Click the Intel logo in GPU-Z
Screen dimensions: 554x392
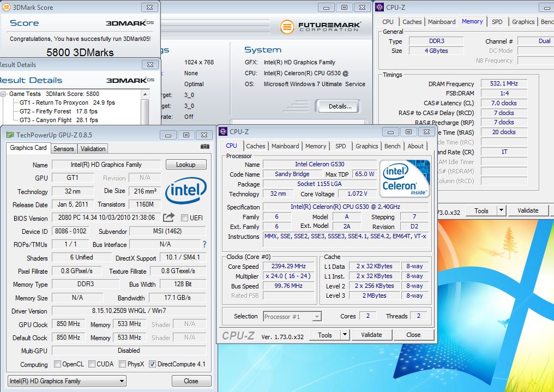click(186, 190)
